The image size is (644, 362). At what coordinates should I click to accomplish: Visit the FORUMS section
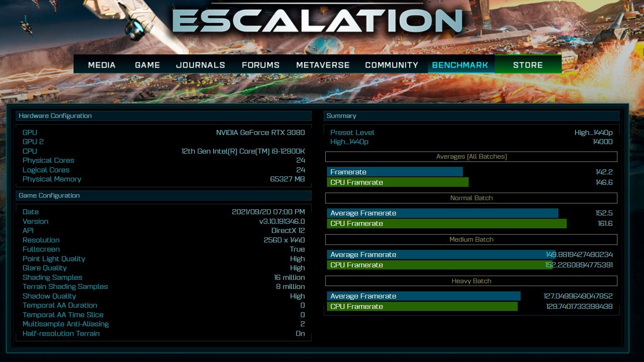pos(261,65)
